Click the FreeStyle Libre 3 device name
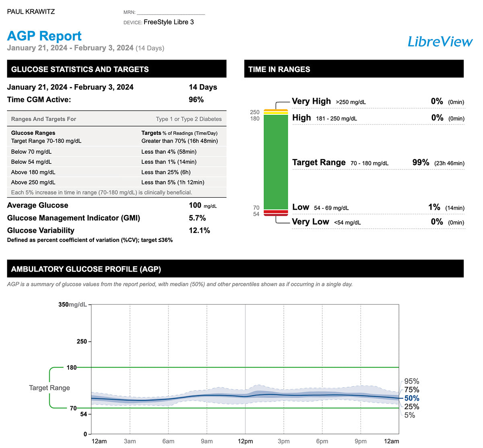The image size is (483, 448). tap(169, 22)
